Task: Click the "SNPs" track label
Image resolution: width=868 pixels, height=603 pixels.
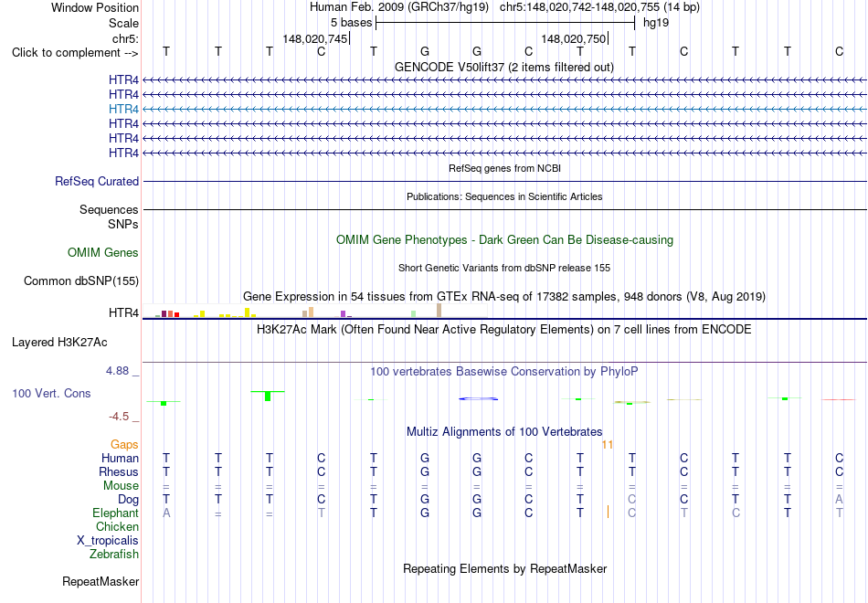Action: point(123,224)
